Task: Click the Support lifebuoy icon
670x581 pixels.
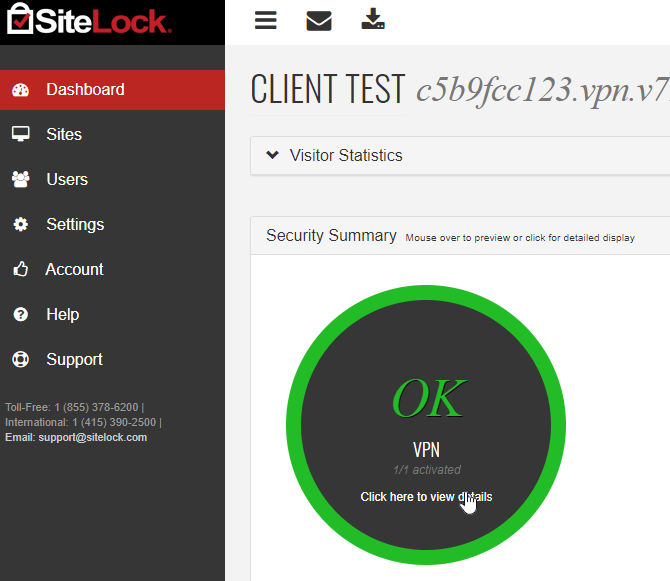Action: 20,359
